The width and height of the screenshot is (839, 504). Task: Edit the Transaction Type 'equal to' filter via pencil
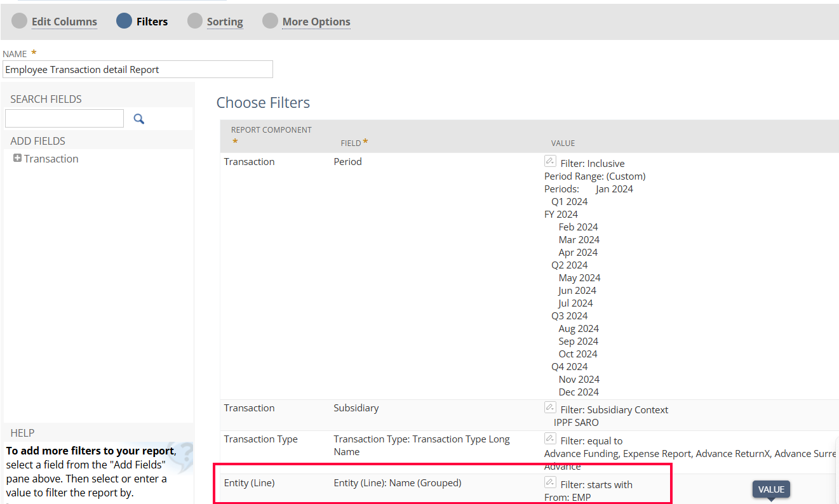(x=550, y=439)
